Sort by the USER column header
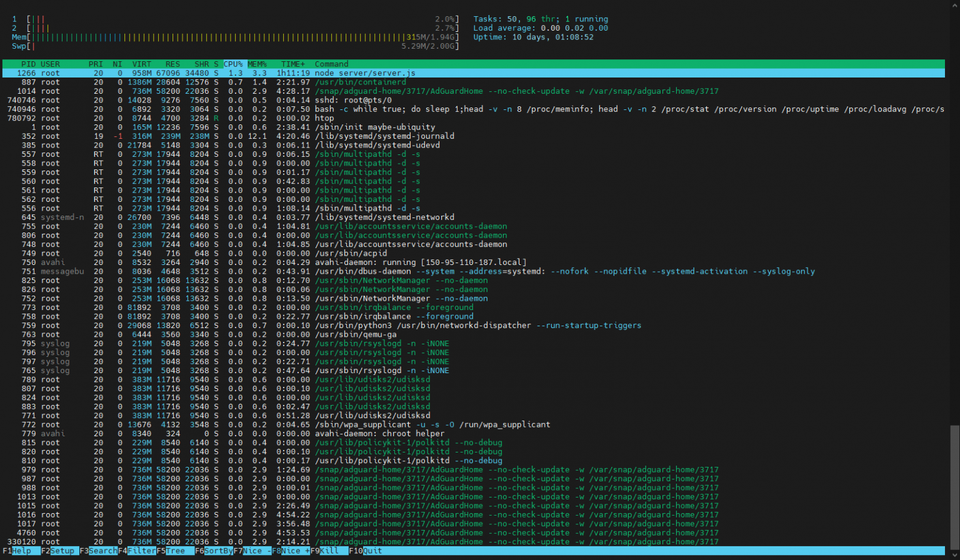960x560 pixels. coord(51,64)
